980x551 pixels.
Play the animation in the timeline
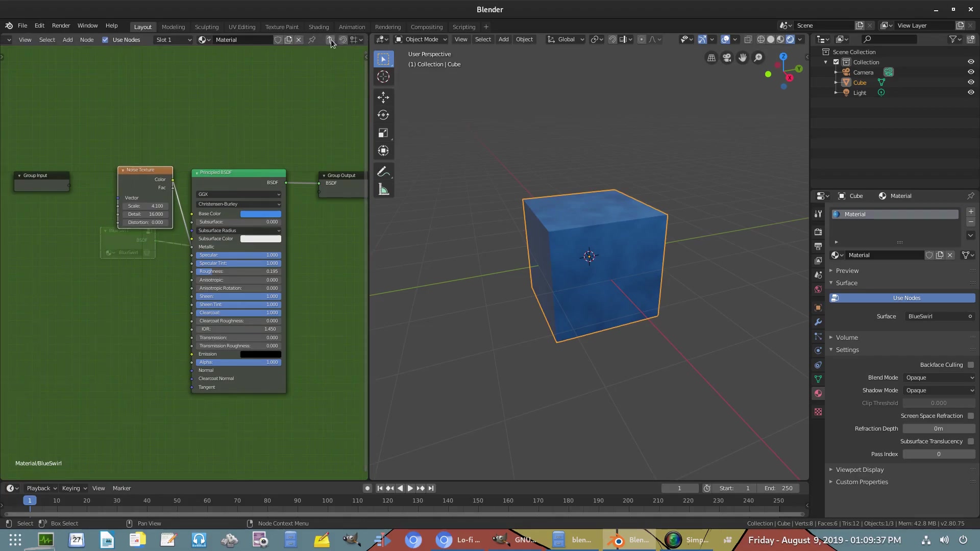410,488
